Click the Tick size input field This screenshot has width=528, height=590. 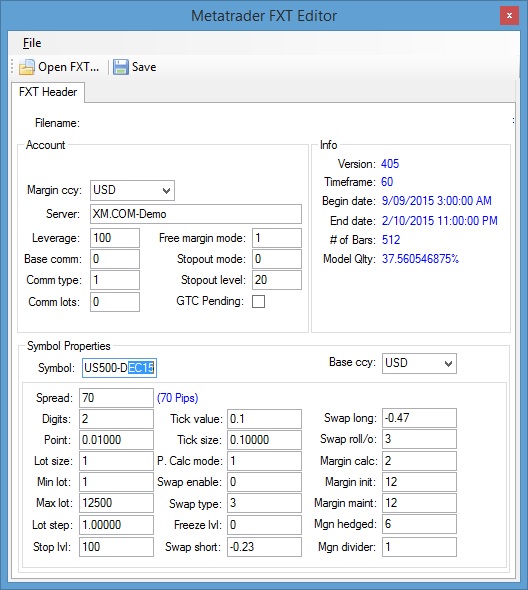pos(264,440)
